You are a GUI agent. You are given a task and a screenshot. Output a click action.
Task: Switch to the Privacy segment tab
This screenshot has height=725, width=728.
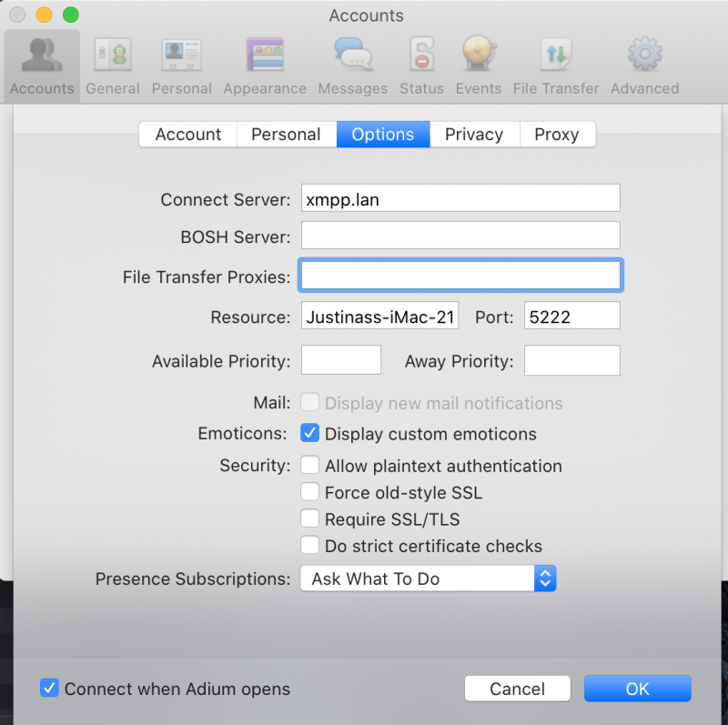click(x=474, y=135)
